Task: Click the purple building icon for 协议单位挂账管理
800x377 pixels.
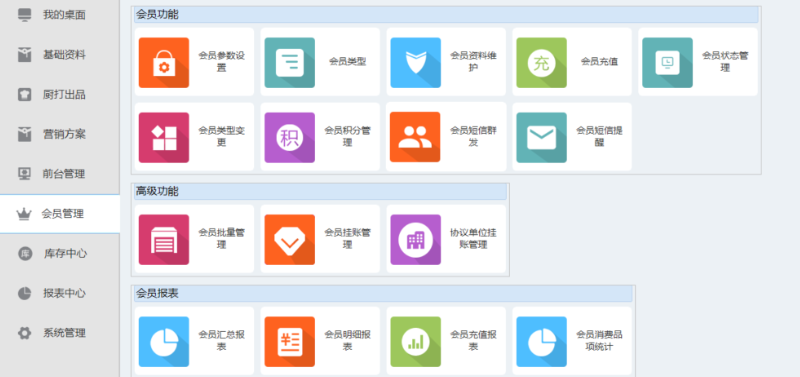Action: click(x=415, y=239)
